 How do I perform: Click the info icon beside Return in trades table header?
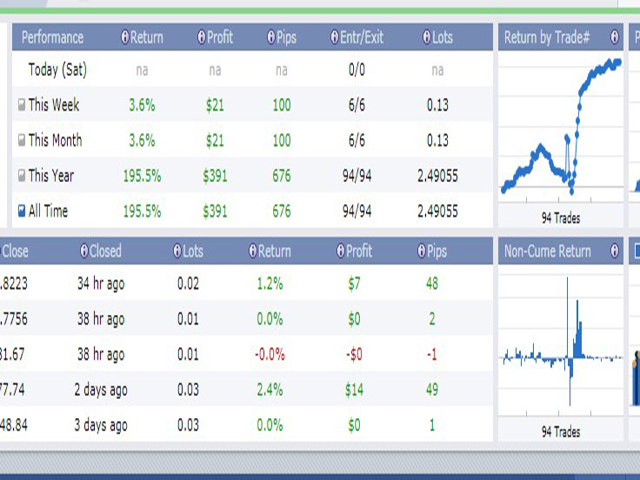pos(253,251)
